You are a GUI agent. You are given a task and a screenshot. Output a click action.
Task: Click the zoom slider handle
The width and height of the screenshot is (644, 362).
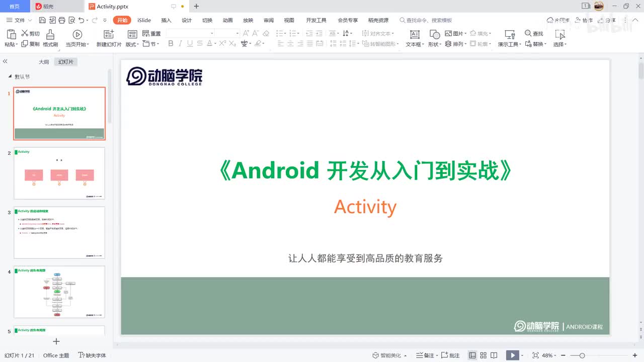pos(582,355)
